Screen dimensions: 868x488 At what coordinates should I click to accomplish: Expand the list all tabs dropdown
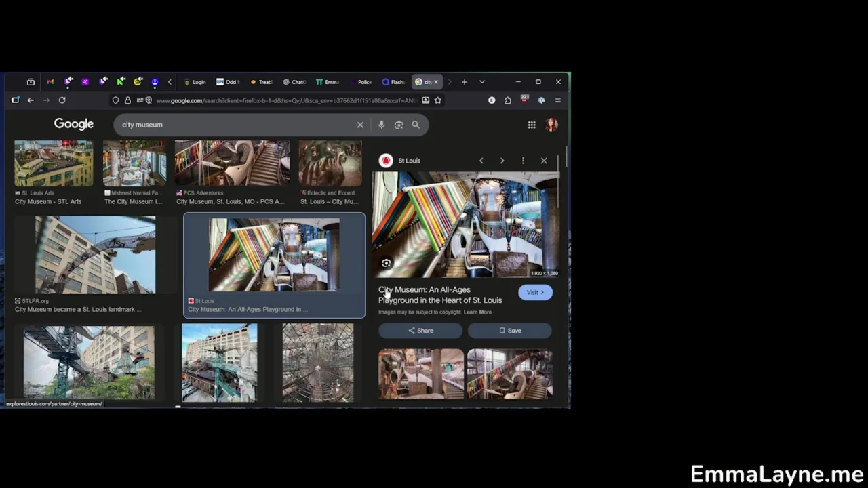482,82
